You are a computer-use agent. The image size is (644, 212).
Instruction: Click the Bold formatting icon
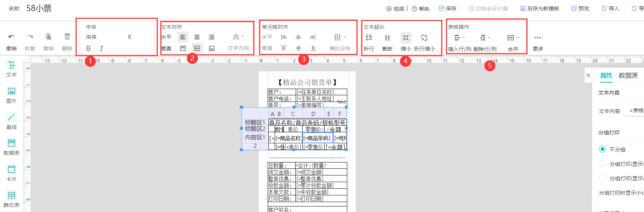coord(88,48)
